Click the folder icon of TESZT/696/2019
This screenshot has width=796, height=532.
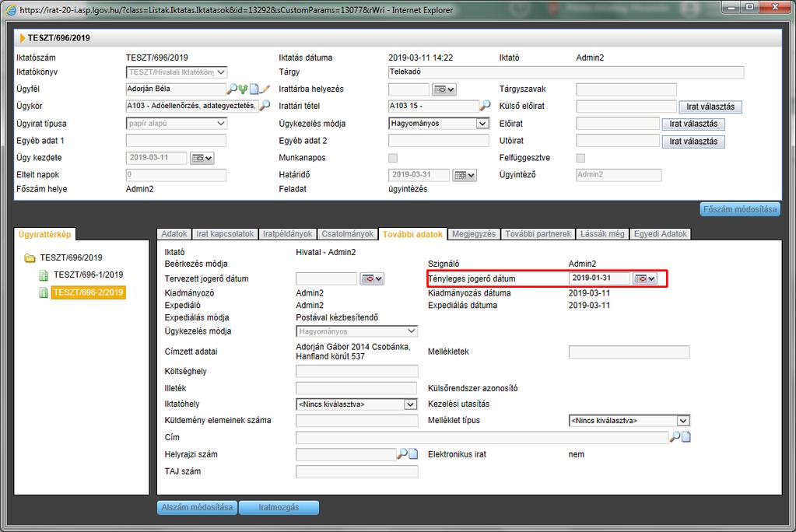[30, 258]
